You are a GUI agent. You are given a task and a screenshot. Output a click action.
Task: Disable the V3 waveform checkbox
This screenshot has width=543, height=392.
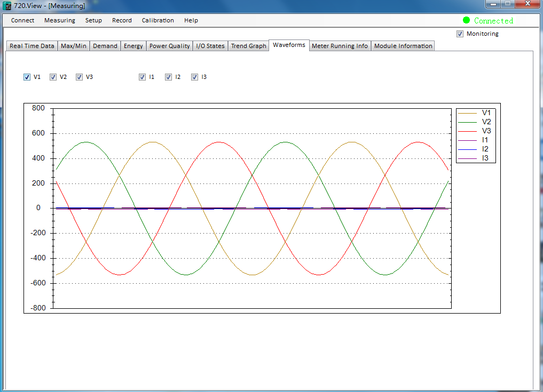click(x=80, y=77)
